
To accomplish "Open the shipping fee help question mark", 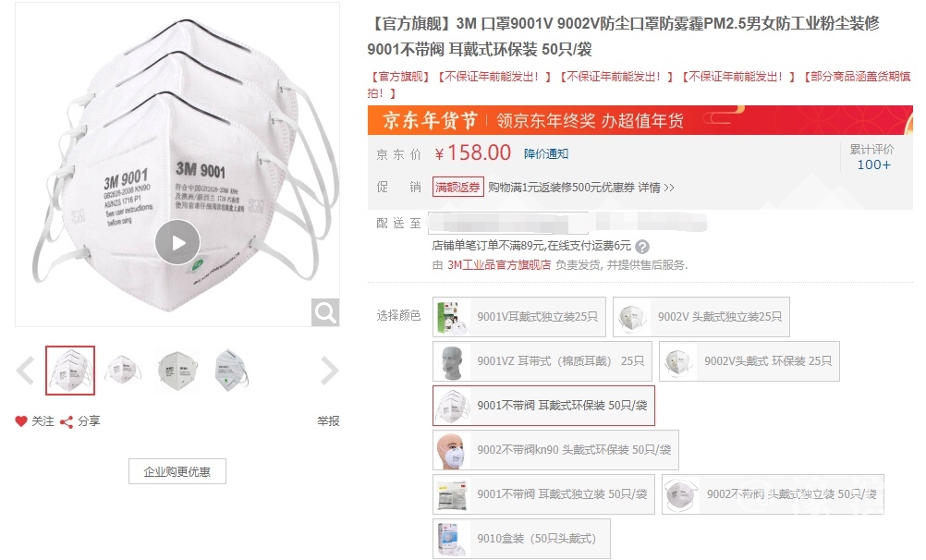I will click(642, 247).
